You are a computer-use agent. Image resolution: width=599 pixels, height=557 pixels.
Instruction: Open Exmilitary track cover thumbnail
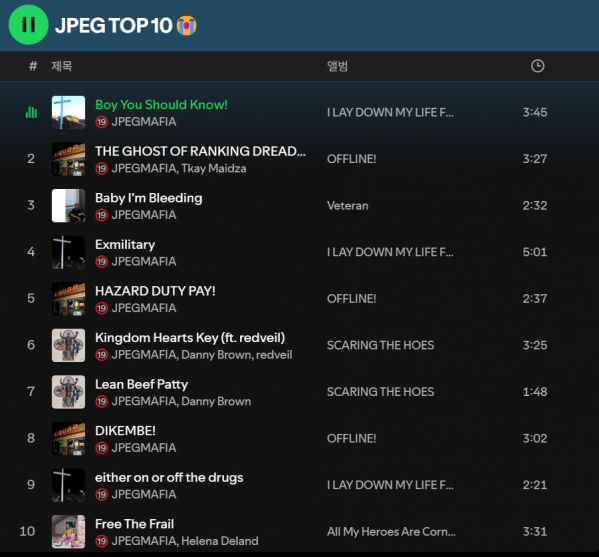click(68, 252)
